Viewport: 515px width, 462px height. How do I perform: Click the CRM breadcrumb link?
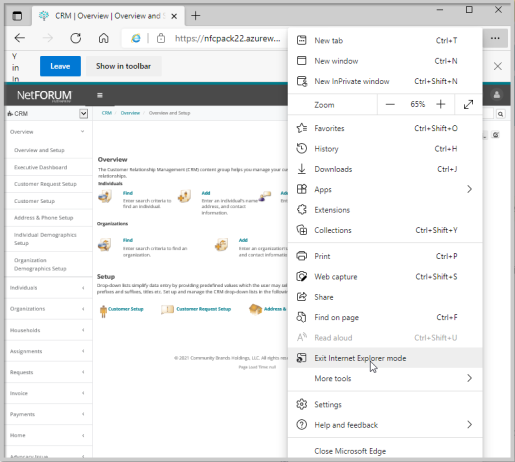click(107, 113)
